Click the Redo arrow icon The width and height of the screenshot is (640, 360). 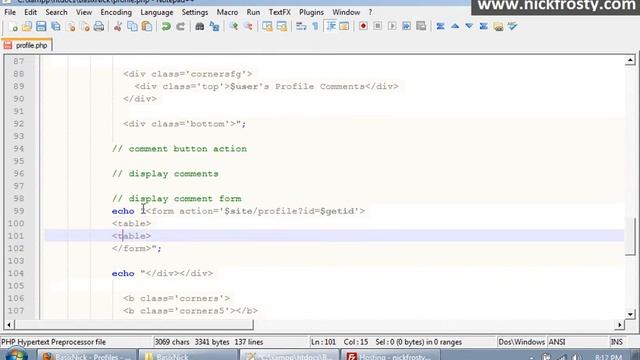[x=180, y=27]
